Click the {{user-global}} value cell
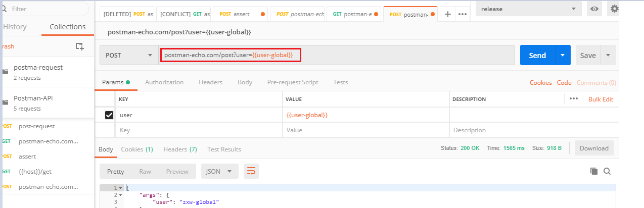The width and height of the screenshot is (644, 208). coord(366,115)
